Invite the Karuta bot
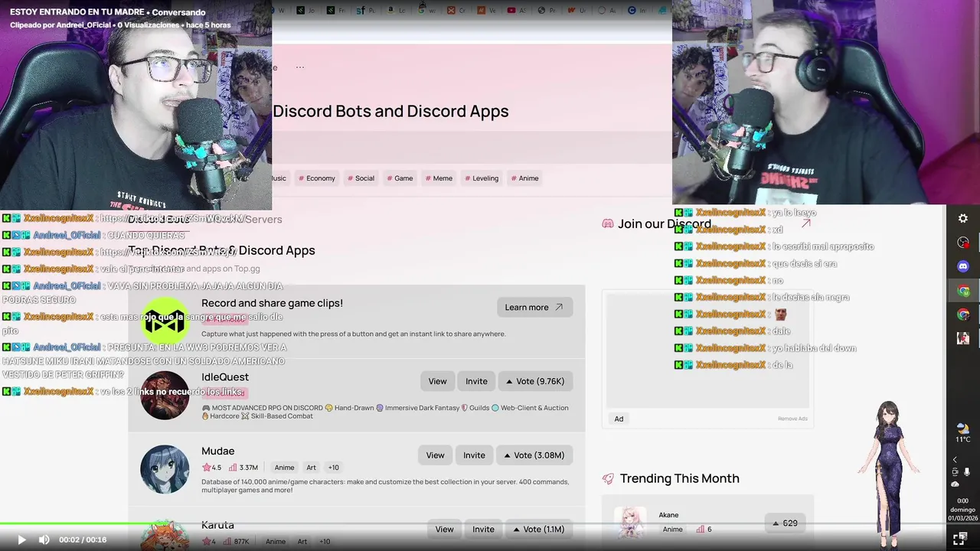 483,529
